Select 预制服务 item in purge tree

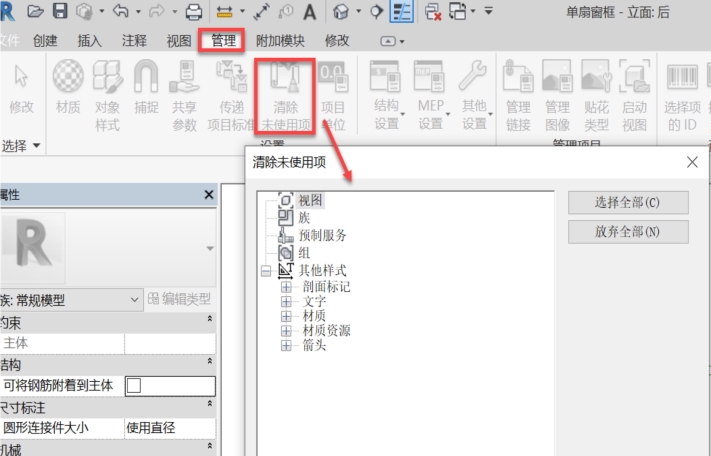pos(322,235)
